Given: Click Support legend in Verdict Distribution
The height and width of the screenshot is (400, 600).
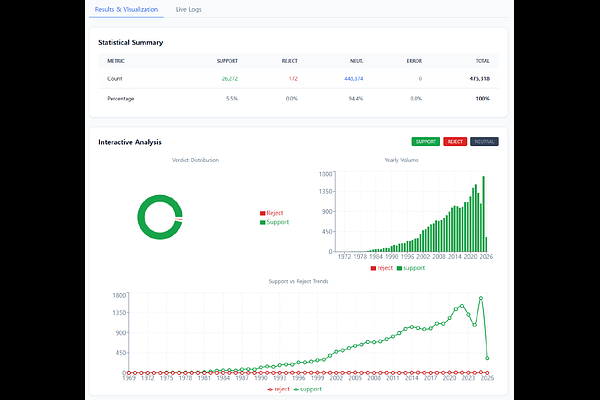Looking at the screenshot, I should pyautogui.click(x=274, y=222).
